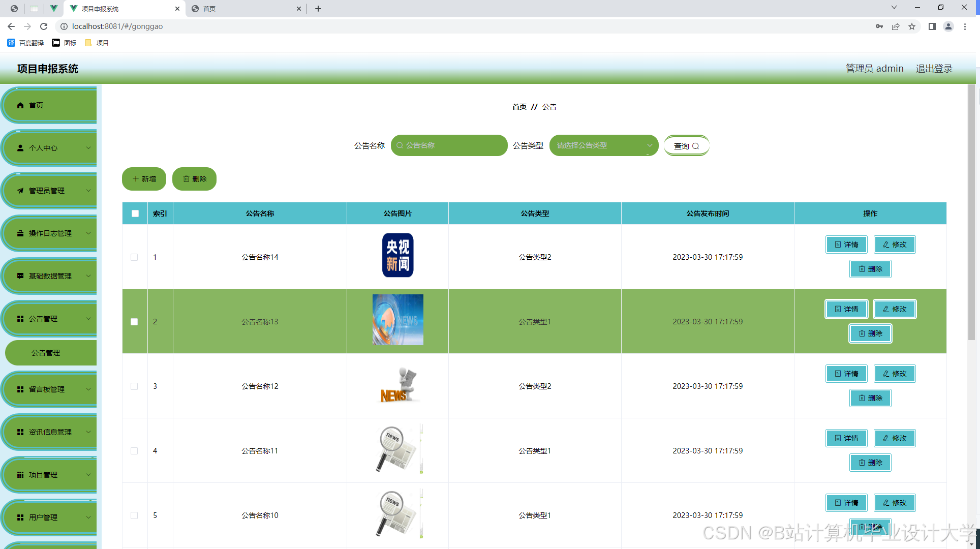Toggle the select-all checkbox in table header
The height and width of the screenshot is (549, 980).
pyautogui.click(x=135, y=213)
